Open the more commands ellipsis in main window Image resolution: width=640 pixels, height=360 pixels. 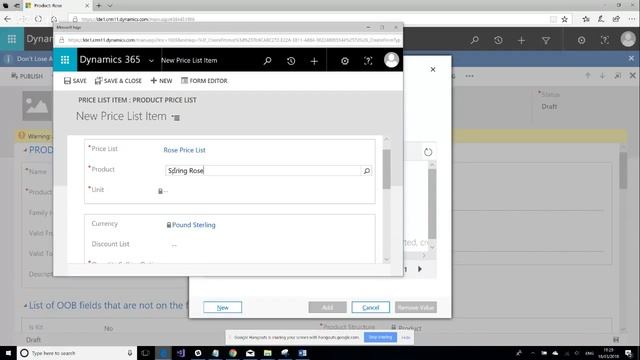tap(469, 76)
